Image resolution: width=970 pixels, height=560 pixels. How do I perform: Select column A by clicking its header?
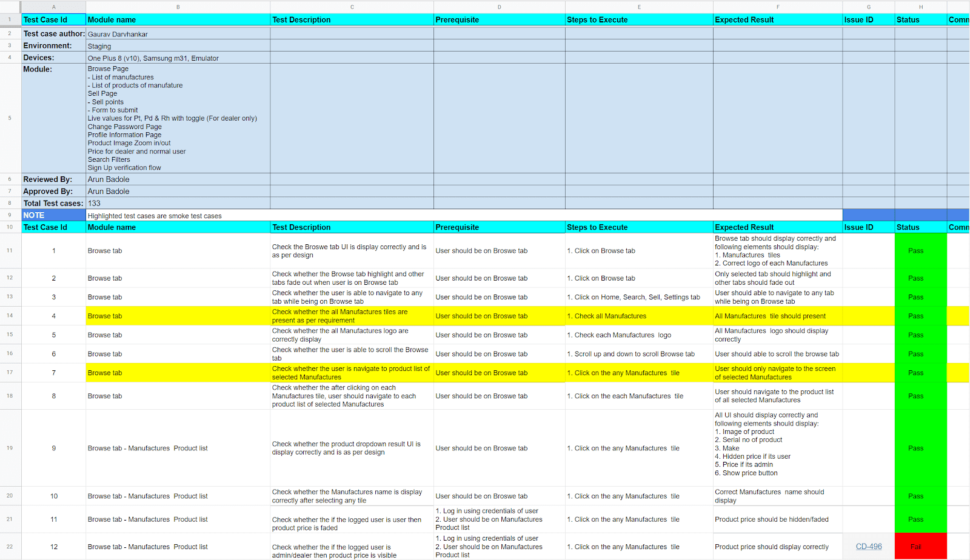coord(53,7)
